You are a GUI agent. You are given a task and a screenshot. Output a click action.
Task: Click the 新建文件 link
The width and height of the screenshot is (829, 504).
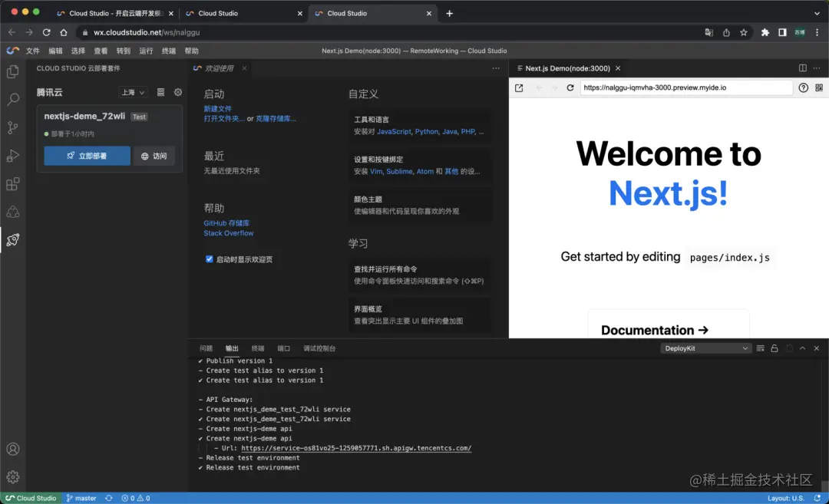[218, 109]
